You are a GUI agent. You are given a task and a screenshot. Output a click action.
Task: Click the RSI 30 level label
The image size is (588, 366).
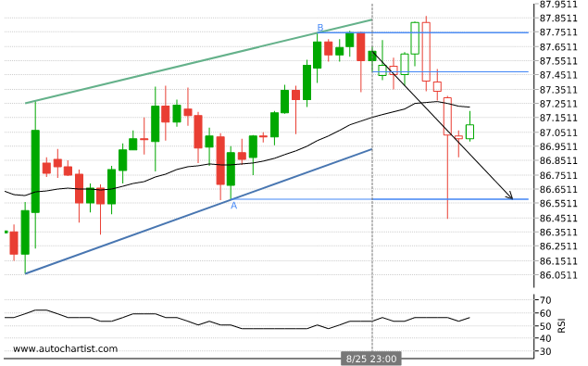point(545,352)
